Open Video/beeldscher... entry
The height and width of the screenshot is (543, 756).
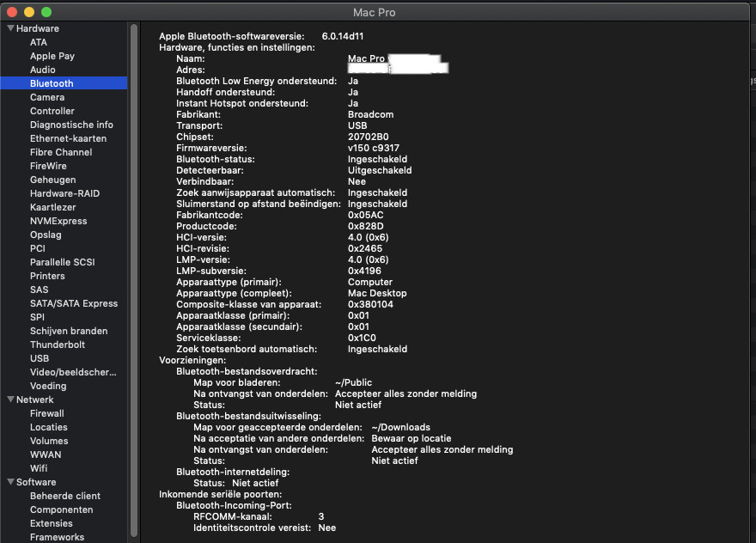(73, 372)
